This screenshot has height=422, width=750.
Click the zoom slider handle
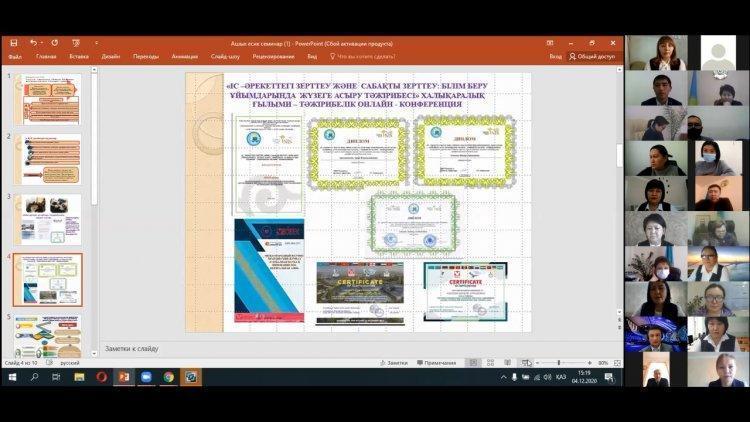pyautogui.click(x=559, y=363)
